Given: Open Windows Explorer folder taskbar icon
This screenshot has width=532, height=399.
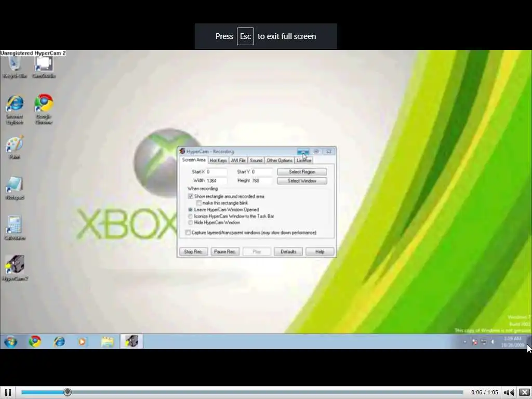Looking at the screenshot, I should (107, 341).
